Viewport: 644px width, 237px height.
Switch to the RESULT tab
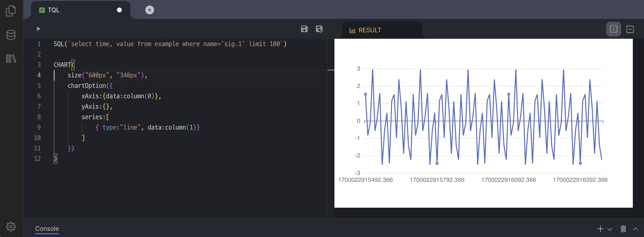(370, 30)
